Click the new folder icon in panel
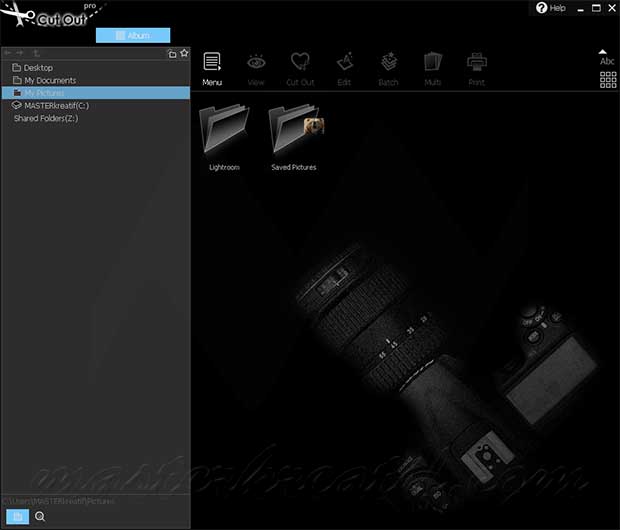 click(x=172, y=53)
